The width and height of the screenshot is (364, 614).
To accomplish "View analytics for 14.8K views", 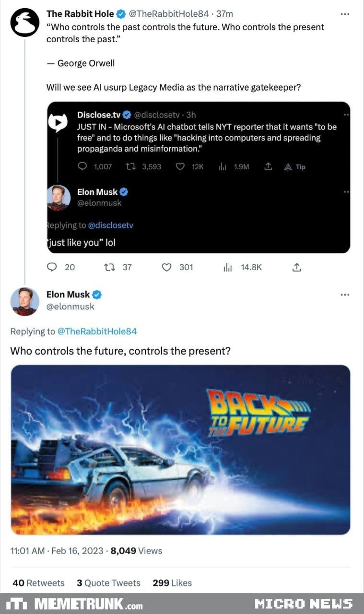I will tap(228, 267).
